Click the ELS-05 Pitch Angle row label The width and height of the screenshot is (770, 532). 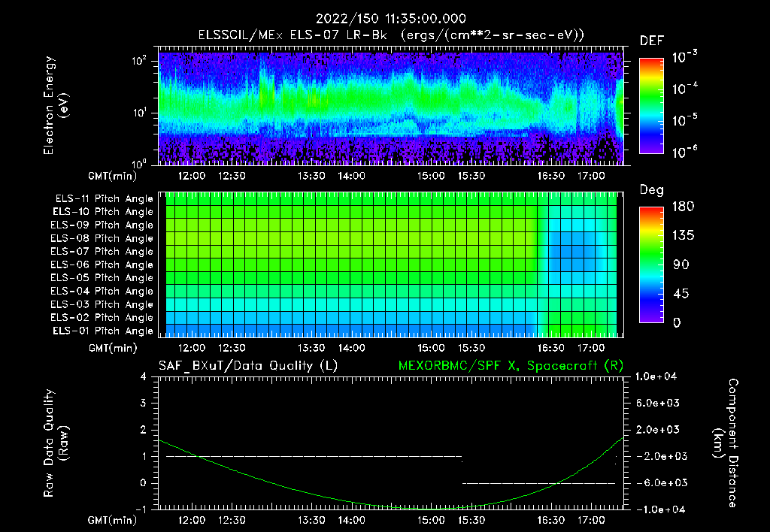coord(102,278)
